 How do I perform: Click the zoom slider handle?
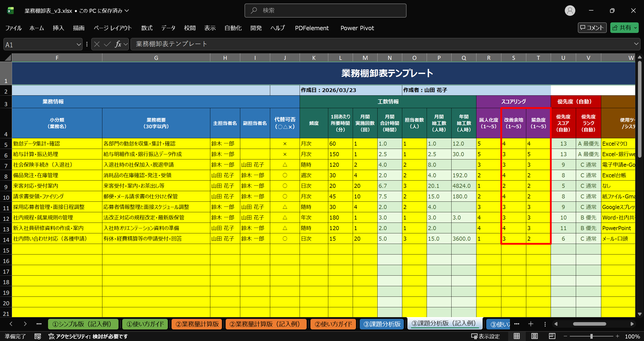(591, 336)
